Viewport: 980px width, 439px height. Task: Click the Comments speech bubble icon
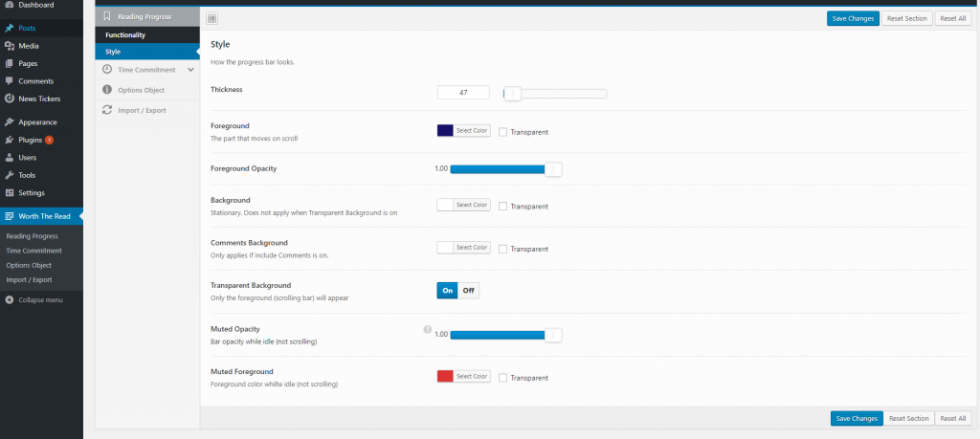[x=9, y=80]
